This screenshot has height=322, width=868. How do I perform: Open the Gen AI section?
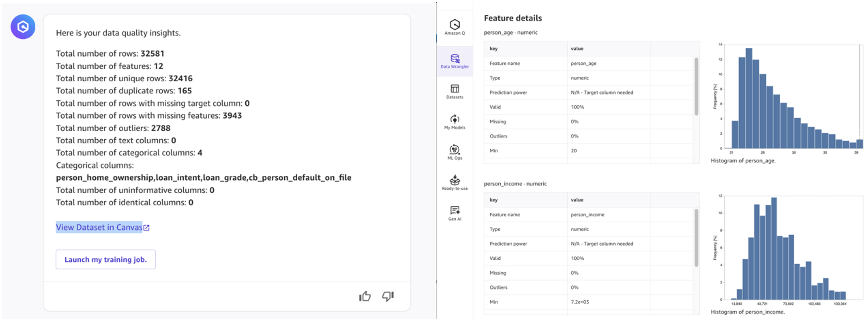[x=454, y=213]
